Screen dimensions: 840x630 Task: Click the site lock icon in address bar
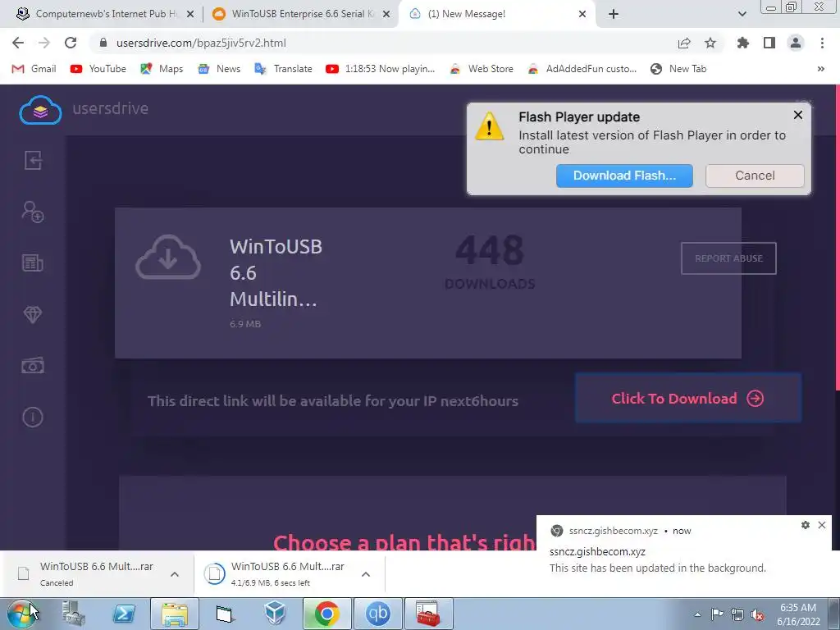click(103, 43)
